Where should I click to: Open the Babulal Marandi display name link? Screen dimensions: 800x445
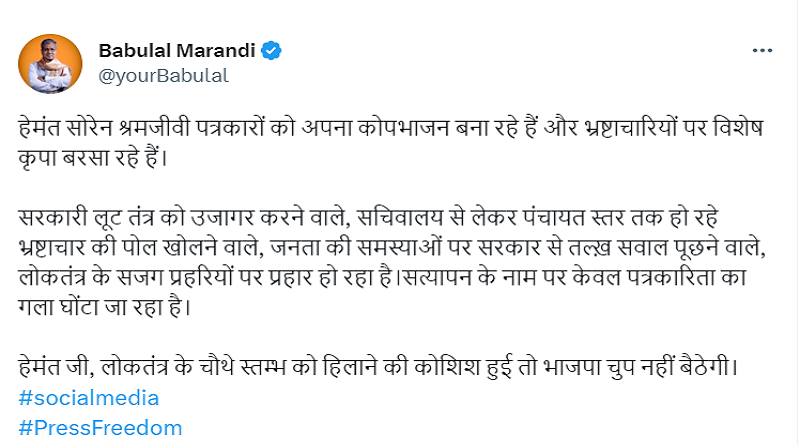point(177,50)
